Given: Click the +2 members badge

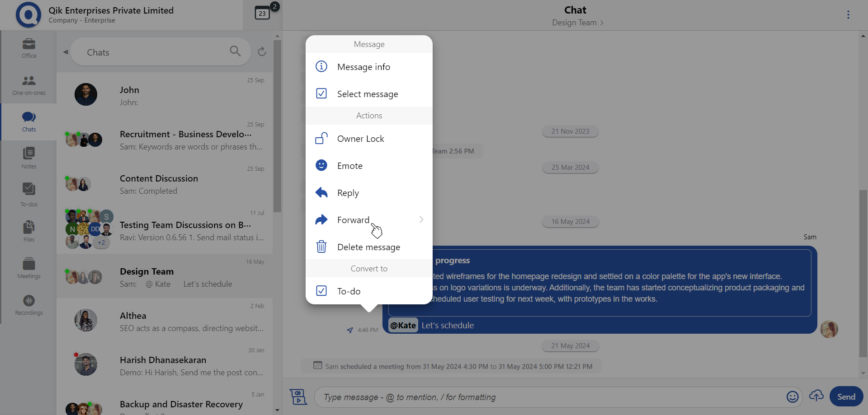Looking at the screenshot, I should tap(101, 242).
